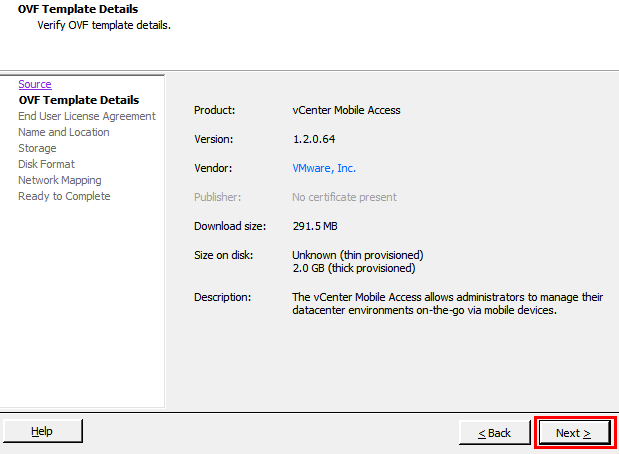Select the Disk Format step

pyautogui.click(x=46, y=164)
